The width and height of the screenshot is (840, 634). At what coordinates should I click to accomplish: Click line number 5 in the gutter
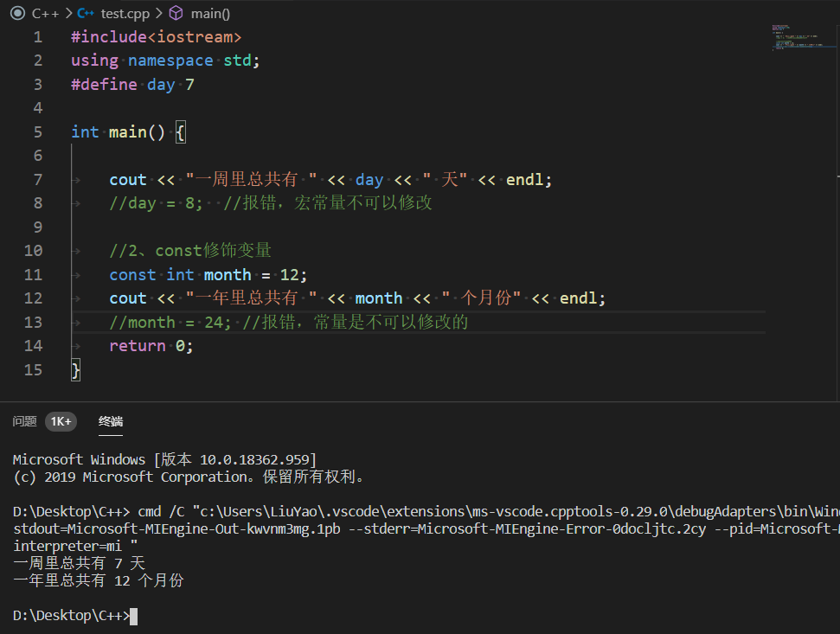(x=38, y=131)
